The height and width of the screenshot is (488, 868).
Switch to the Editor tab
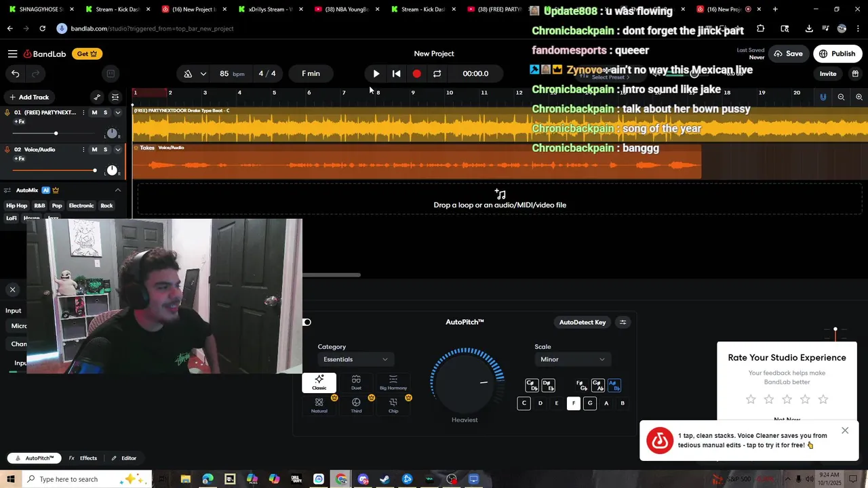(124, 458)
